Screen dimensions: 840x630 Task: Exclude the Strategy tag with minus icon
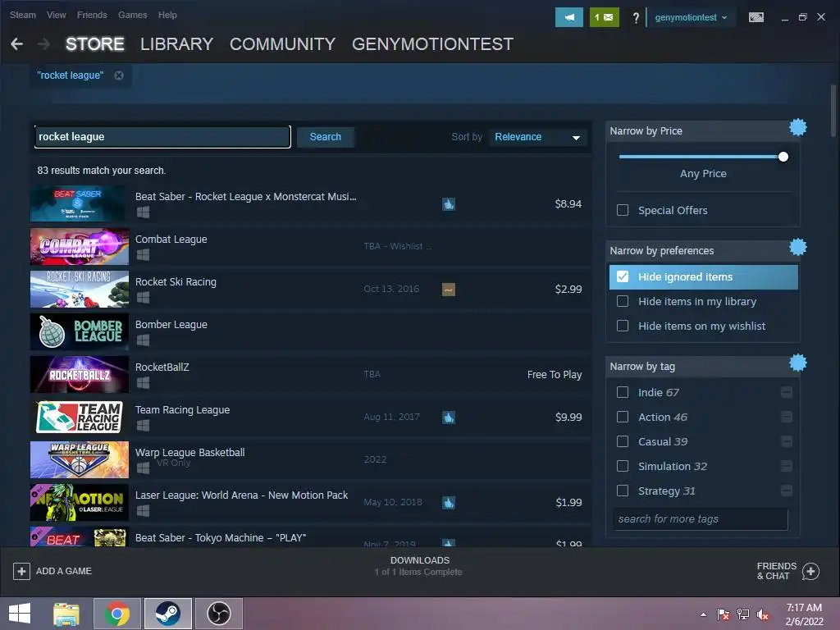(787, 491)
